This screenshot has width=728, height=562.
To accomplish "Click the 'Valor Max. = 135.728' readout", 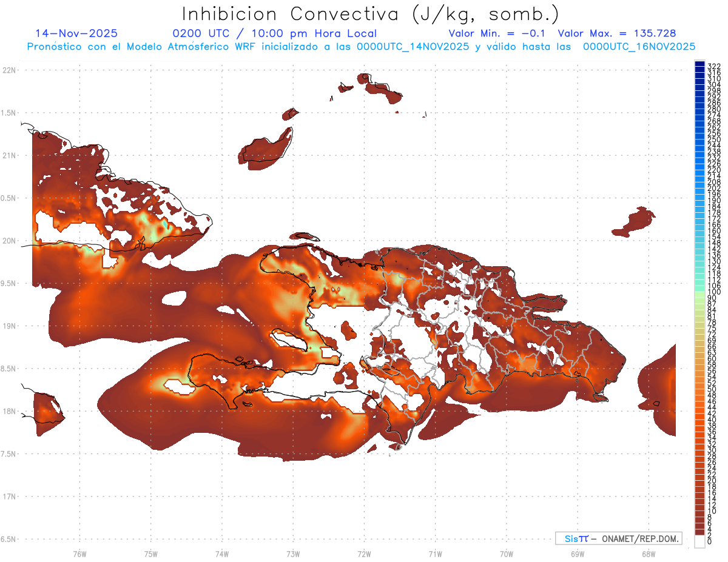I will (x=616, y=33).
